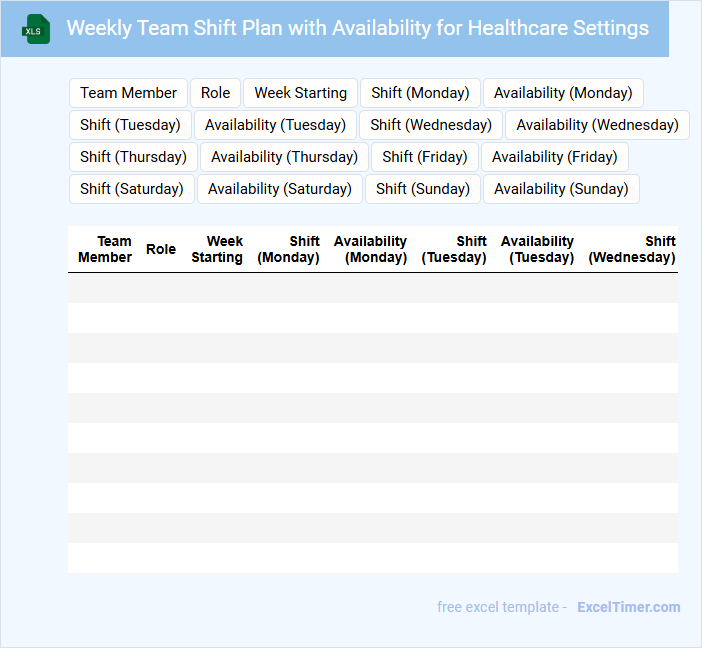
Task: Click the Shift (Monday) tag
Action: pos(420,93)
